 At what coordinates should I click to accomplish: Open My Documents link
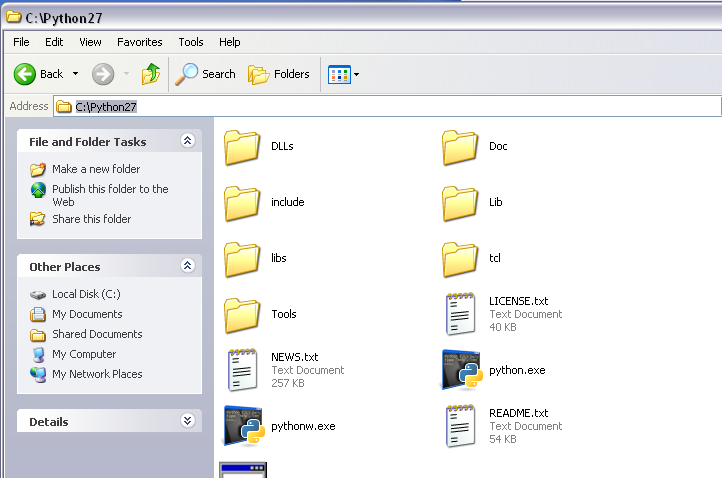(x=87, y=314)
